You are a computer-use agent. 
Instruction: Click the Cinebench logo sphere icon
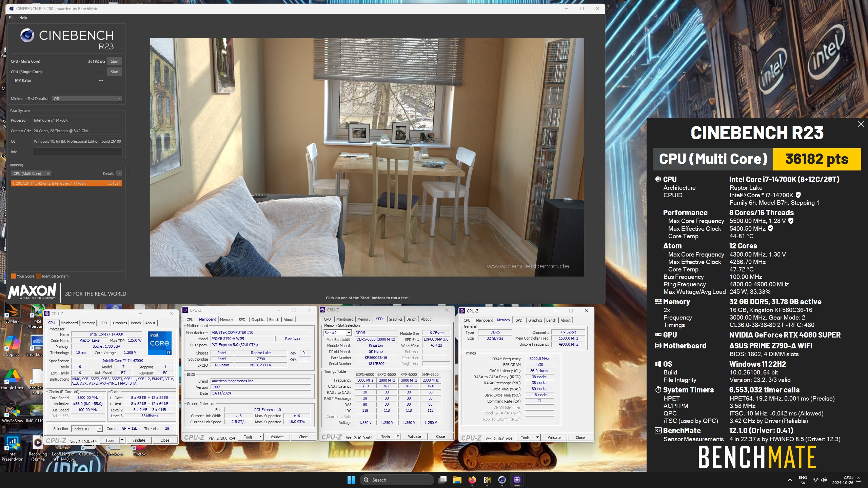pos(27,35)
